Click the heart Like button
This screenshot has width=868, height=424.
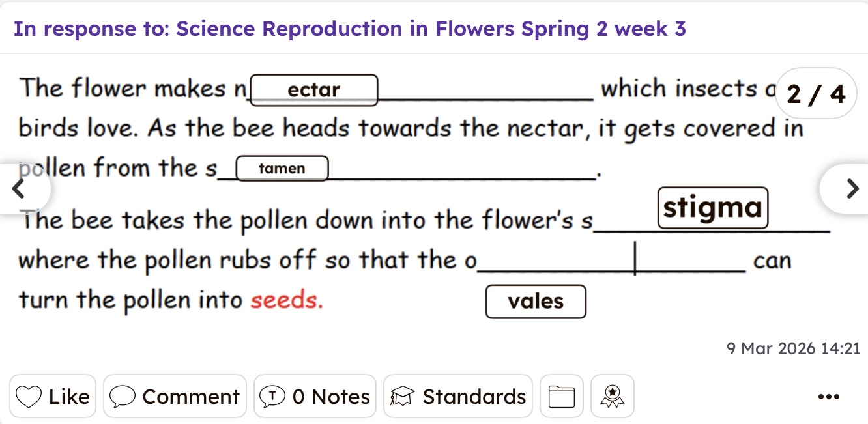[x=53, y=396]
